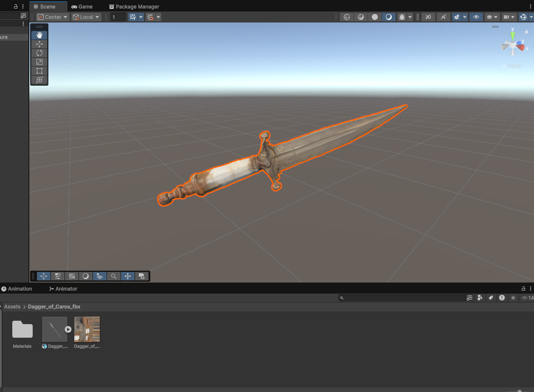This screenshot has height=392, width=534.
Task: Open the Animator tab
Action: click(63, 289)
